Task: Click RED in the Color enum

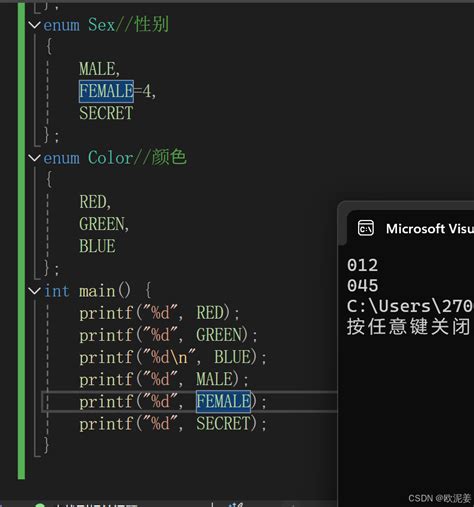Action: point(93,202)
